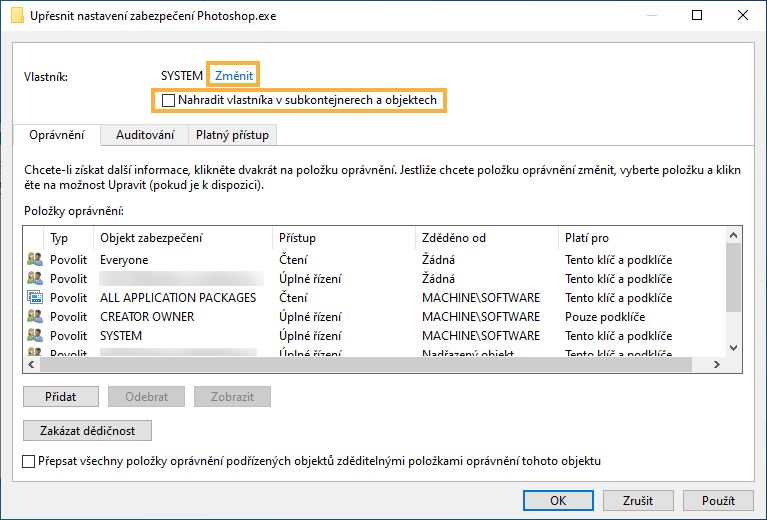Screen dimensions: 767x520
Task: Click the package icon beside ALL APPLICATION PACKAGES
Action: point(35,298)
